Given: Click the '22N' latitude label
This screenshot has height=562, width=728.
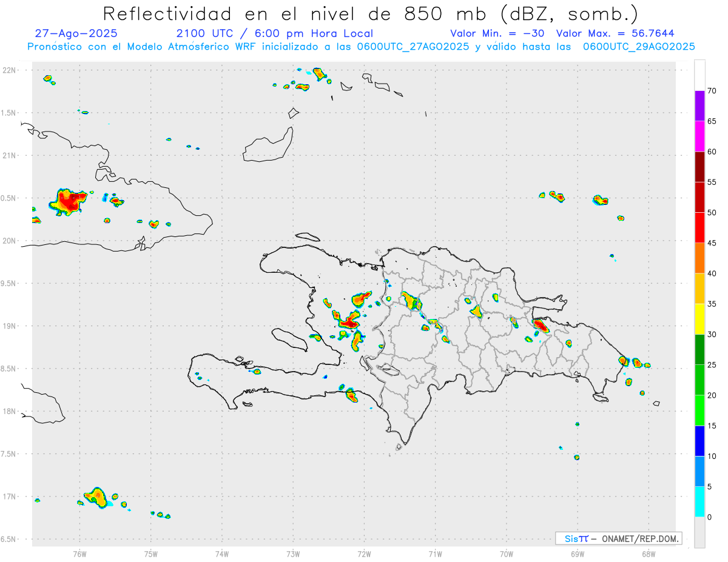Looking at the screenshot, I should [10, 70].
